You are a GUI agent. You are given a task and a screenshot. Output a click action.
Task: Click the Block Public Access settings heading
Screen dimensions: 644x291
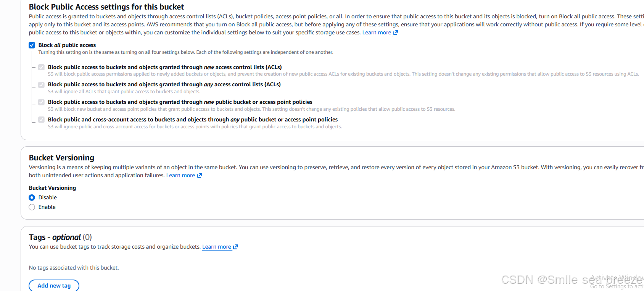106,6
